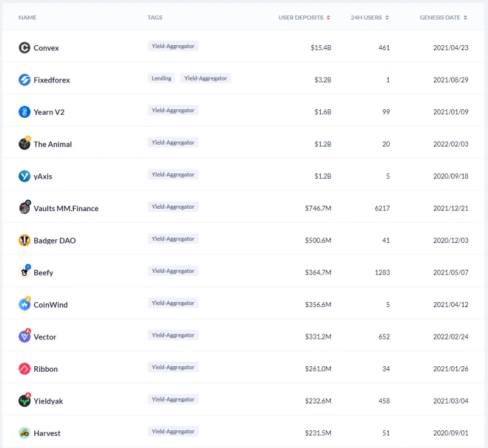Sort by 24H Users arrow
Screen dimensions: 488x448
387,18
